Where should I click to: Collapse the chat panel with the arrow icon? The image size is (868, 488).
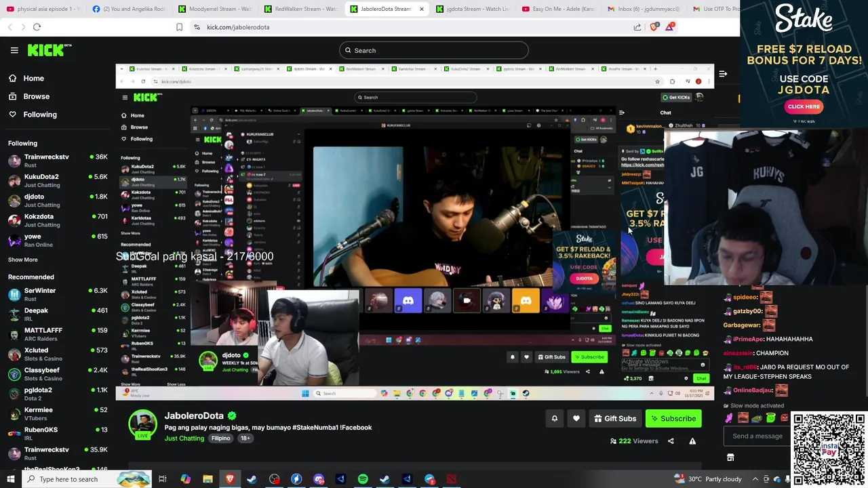click(723, 73)
